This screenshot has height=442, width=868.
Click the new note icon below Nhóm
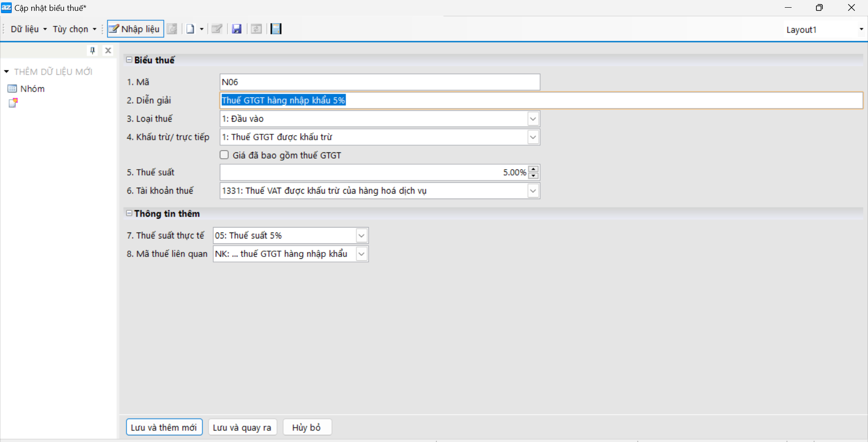[13, 103]
